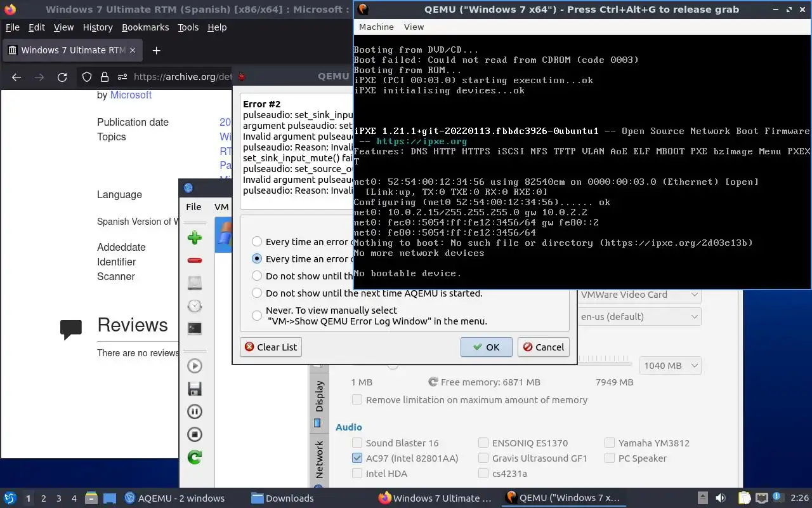Select the second 'Every time an error' radio option
The image size is (812, 508).
[x=257, y=258]
